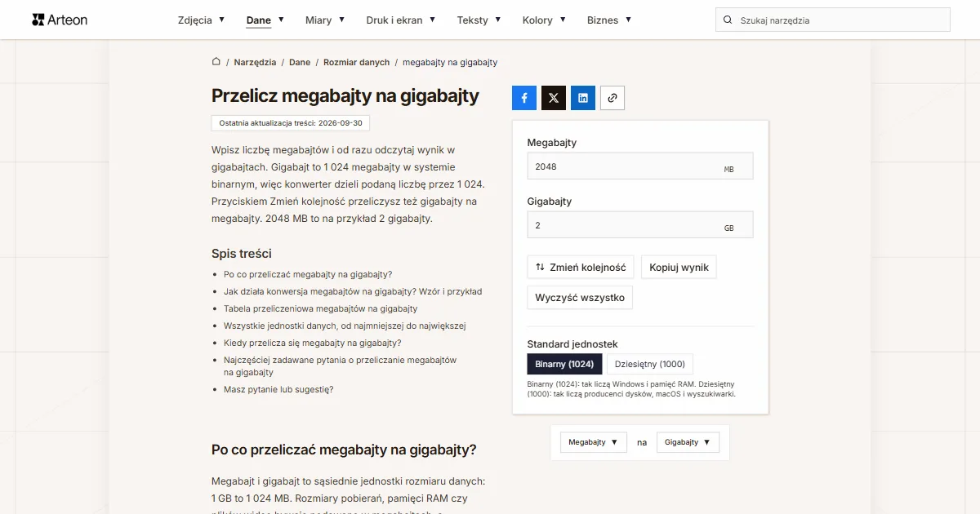Click the Arteon logo icon
The height and width of the screenshot is (514, 980).
click(x=38, y=20)
